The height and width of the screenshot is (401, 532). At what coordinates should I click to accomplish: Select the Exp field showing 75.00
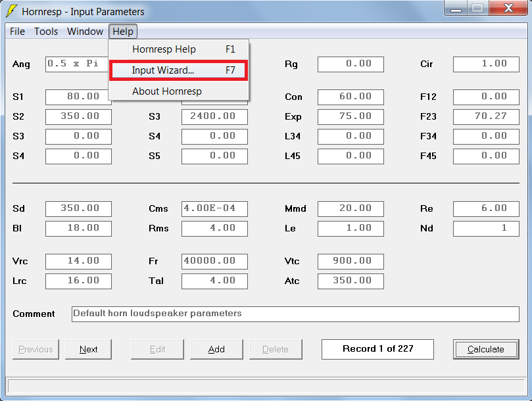(351, 117)
